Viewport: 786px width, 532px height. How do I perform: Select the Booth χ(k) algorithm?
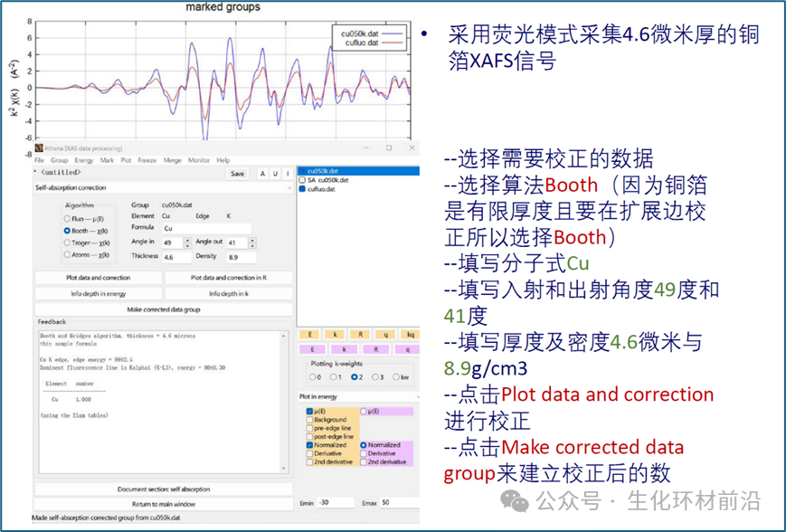point(67,231)
